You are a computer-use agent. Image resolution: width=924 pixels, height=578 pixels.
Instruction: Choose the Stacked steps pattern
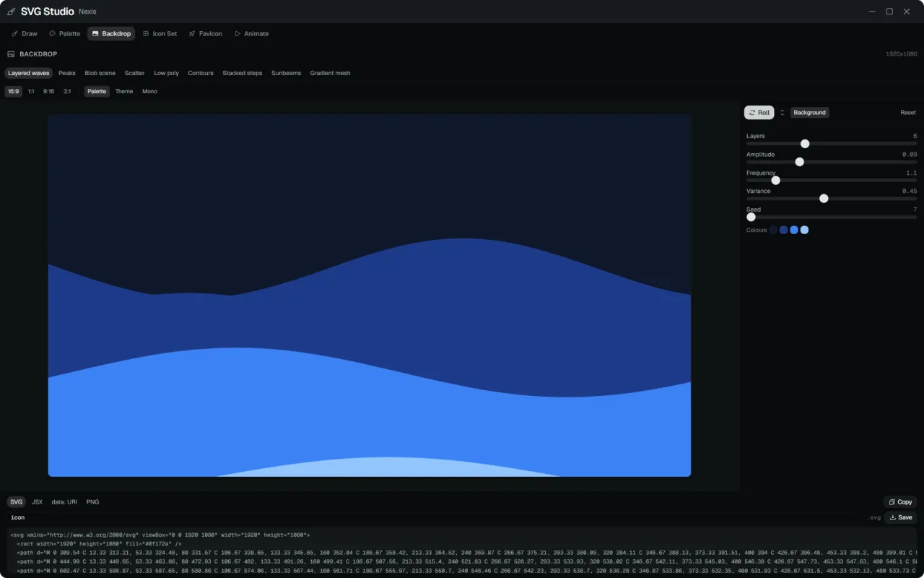(243, 73)
